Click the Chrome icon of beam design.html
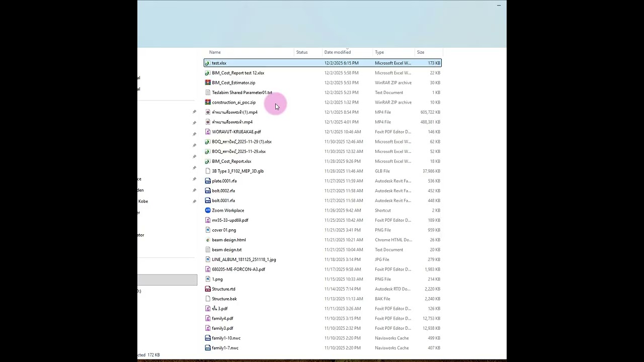Image resolution: width=644 pixels, height=362 pixels. coord(208,240)
